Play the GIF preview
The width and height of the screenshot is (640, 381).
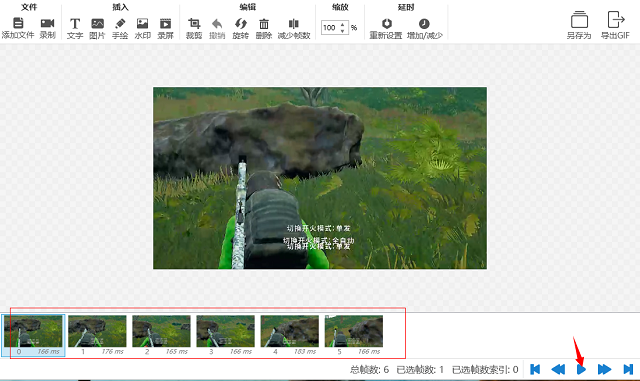[x=582, y=369]
